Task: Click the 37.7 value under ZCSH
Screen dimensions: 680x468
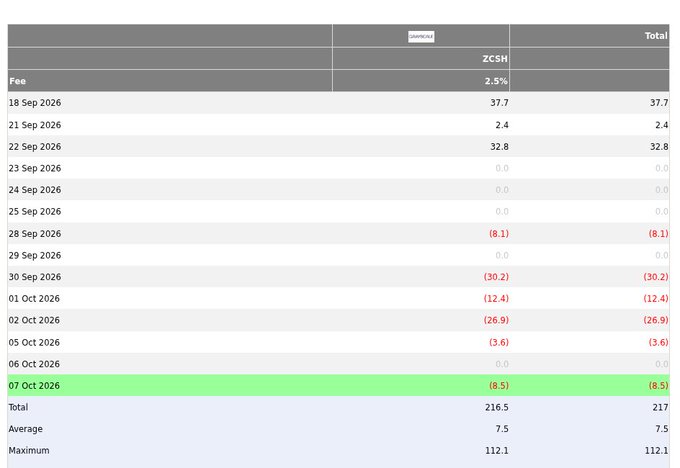Action: pos(499,103)
